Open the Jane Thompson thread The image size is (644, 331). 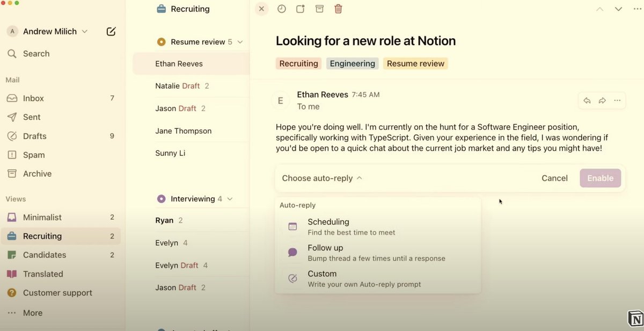coord(191,131)
